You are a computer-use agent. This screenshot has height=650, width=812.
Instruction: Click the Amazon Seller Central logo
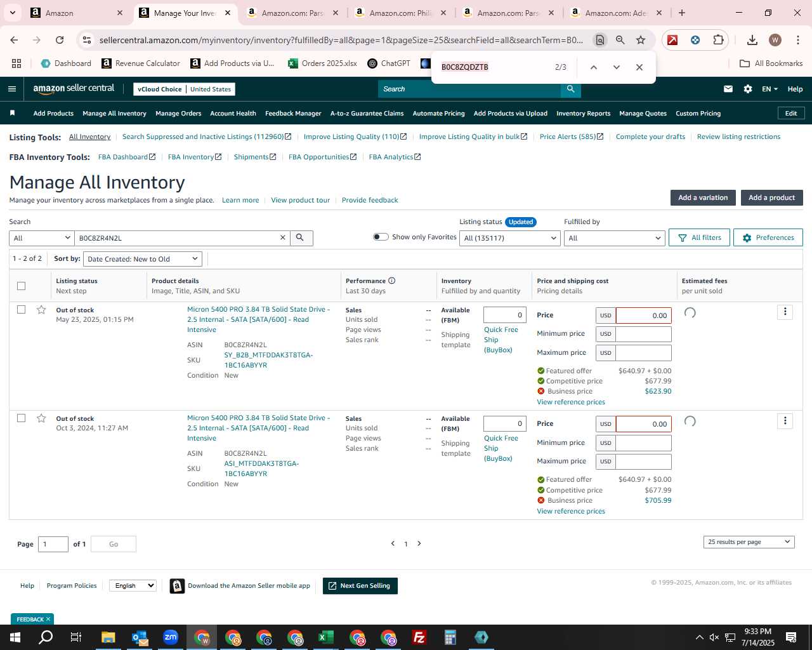pyautogui.click(x=74, y=89)
